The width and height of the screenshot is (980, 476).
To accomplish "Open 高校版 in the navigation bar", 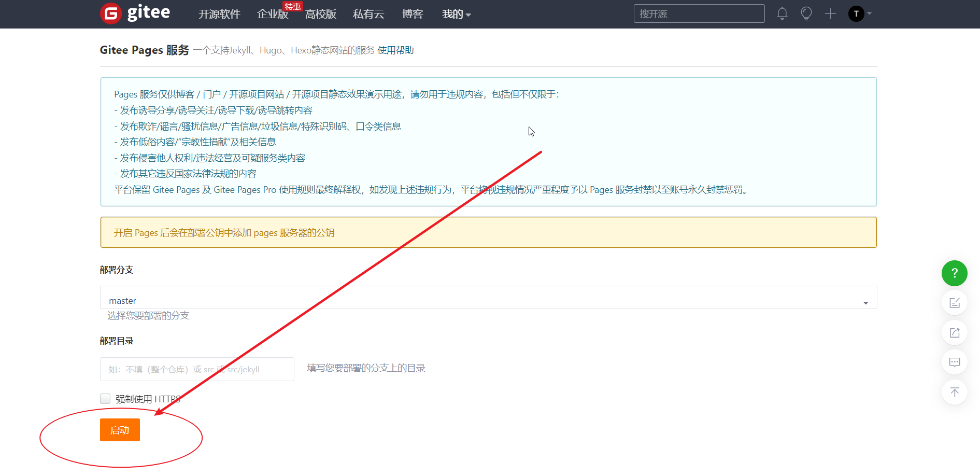I will (321, 14).
